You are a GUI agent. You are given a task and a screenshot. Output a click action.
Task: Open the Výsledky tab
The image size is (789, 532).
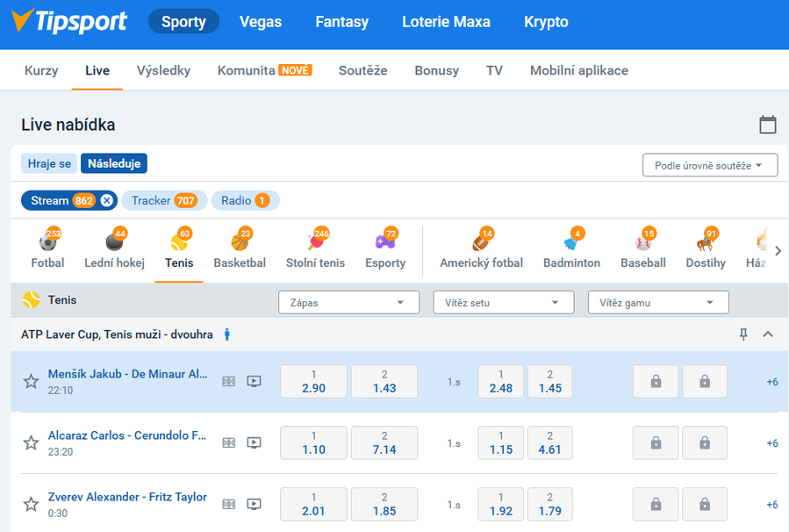(x=163, y=70)
